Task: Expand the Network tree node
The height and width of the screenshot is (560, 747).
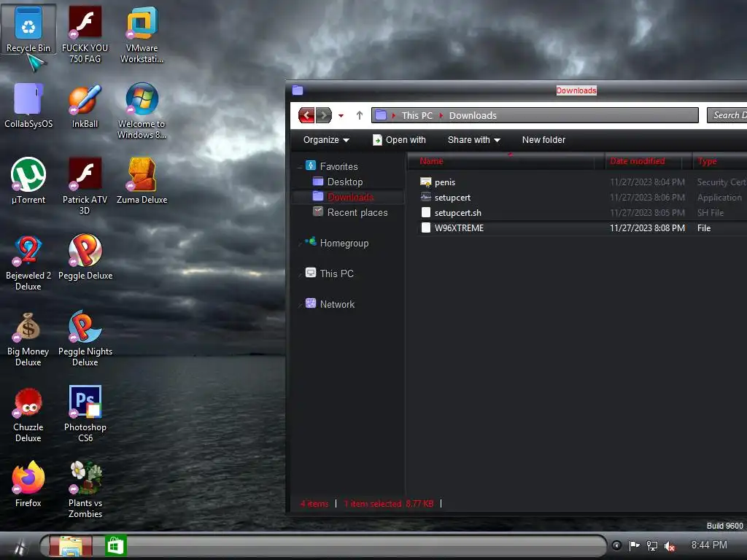Action: coord(300,304)
